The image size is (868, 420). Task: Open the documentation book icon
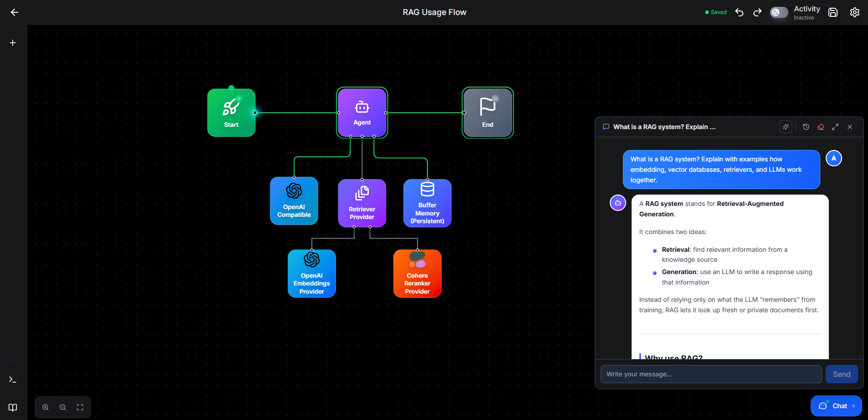[13, 407]
